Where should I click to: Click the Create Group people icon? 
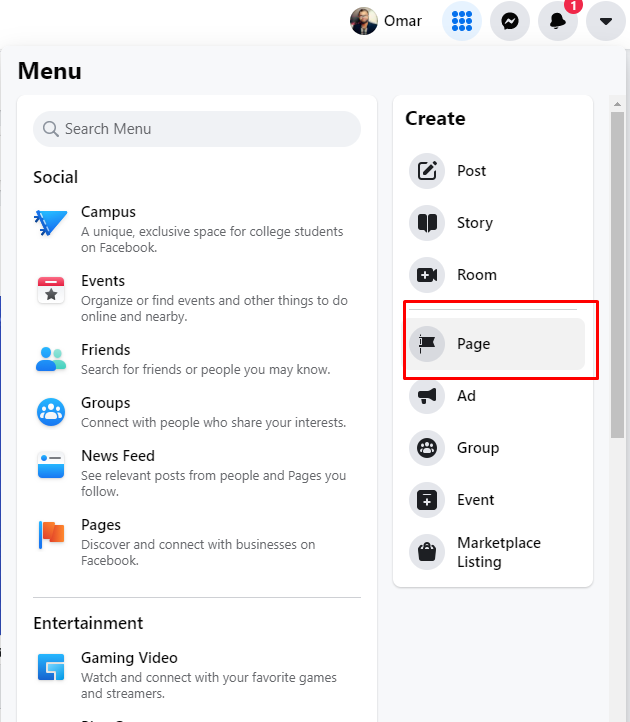pyautogui.click(x=427, y=448)
